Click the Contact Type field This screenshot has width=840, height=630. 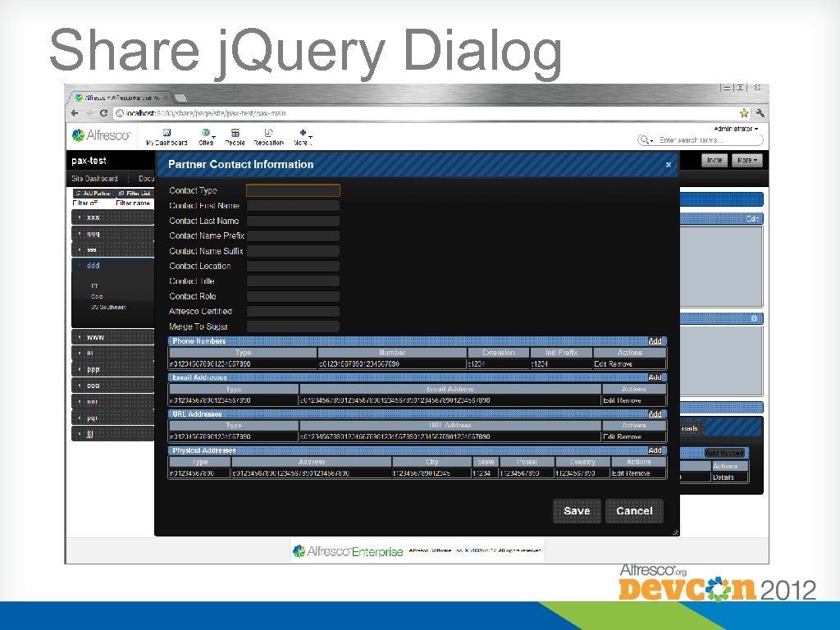(293, 190)
